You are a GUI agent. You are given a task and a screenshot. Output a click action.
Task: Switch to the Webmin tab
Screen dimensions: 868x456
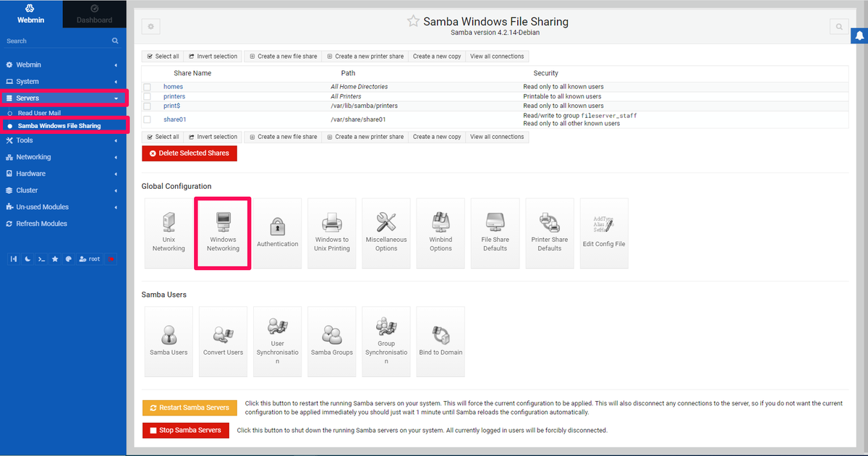point(31,14)
